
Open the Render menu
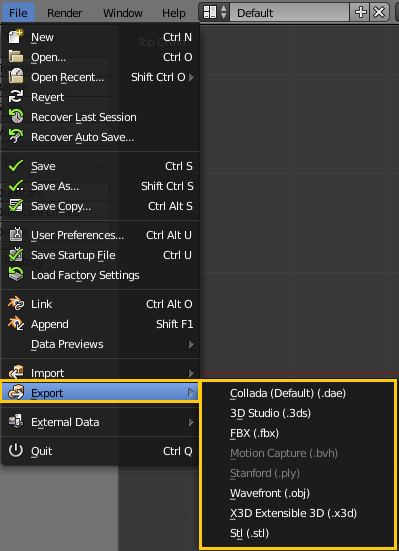tap(64, 13)
